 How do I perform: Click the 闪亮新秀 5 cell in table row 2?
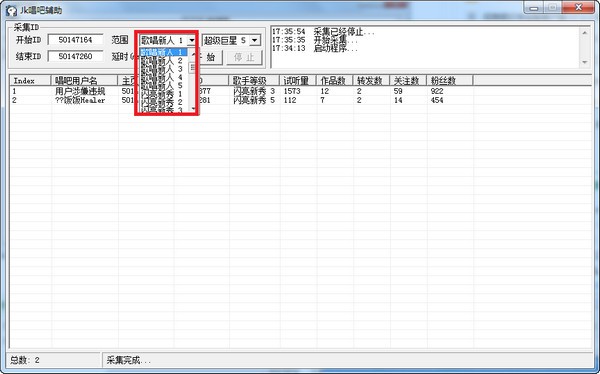click(x=254, y=100)
